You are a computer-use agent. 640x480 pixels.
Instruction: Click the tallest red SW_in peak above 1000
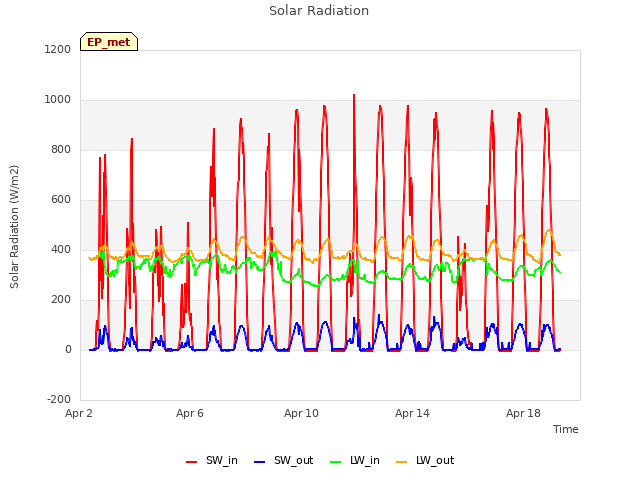click(x=354, y=96)
